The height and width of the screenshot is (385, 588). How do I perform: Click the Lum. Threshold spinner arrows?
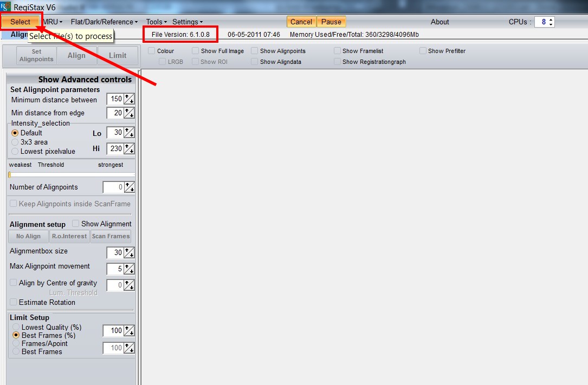[130, 285]
